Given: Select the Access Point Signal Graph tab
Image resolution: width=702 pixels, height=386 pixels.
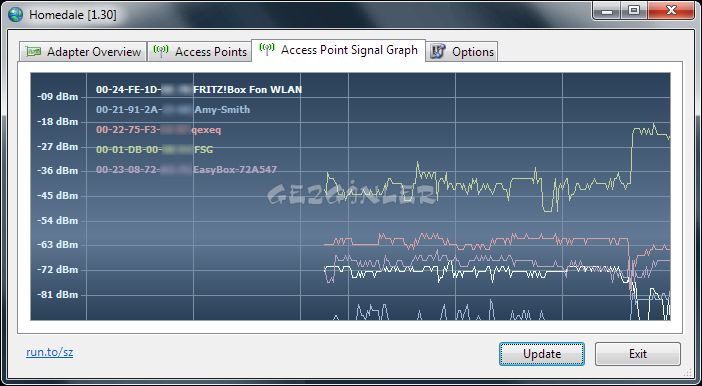Looking at the screenshot, I should coord(338,50).
